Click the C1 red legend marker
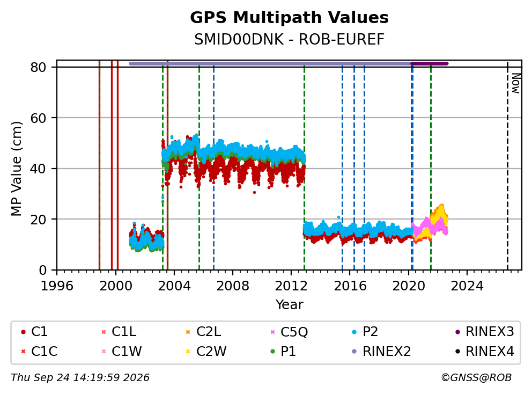 23,332
